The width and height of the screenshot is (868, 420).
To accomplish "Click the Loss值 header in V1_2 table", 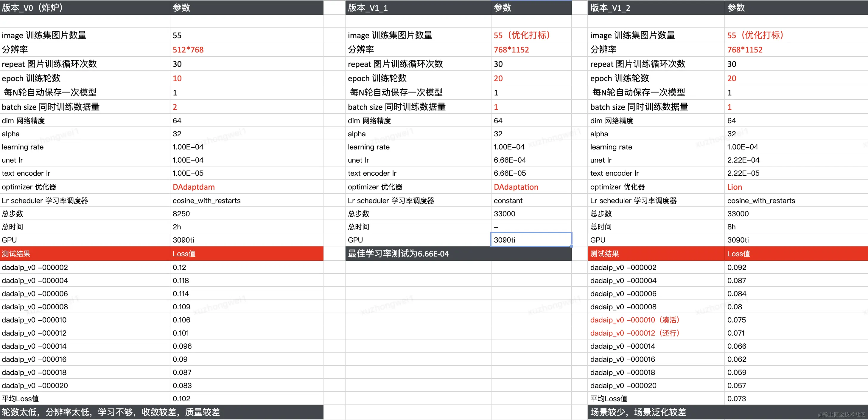I will pyautogui.click(x=738, y=254).
